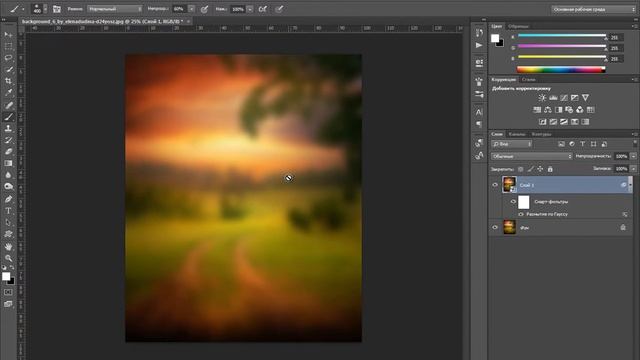The image size is (640, 360).
Task: Select the Shape tool
Action: (8, 234)
